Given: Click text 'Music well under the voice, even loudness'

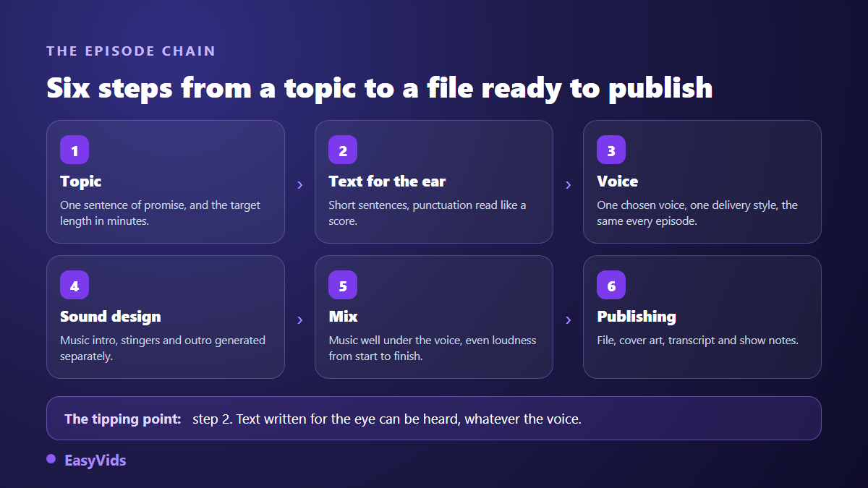Looking at the screenshot, I should pos(433,341).
